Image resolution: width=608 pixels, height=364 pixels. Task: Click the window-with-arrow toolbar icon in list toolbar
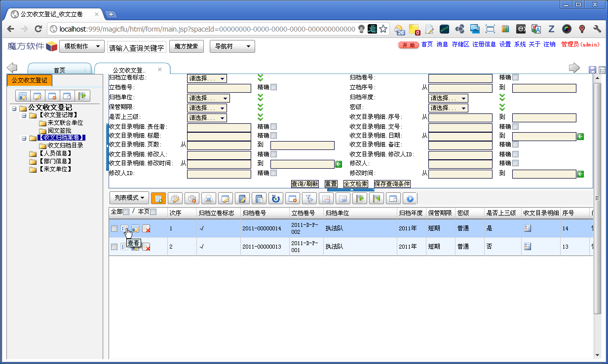tap(393, 198)
